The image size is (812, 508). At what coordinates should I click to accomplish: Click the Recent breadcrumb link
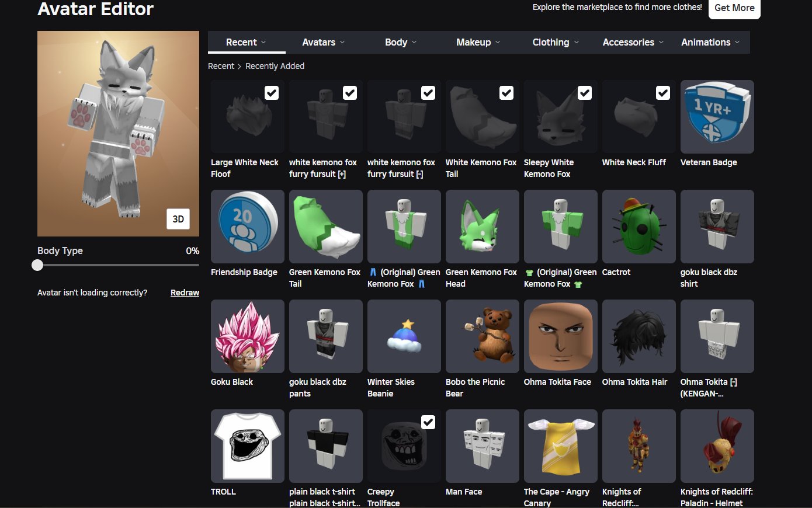pos(221,66)
